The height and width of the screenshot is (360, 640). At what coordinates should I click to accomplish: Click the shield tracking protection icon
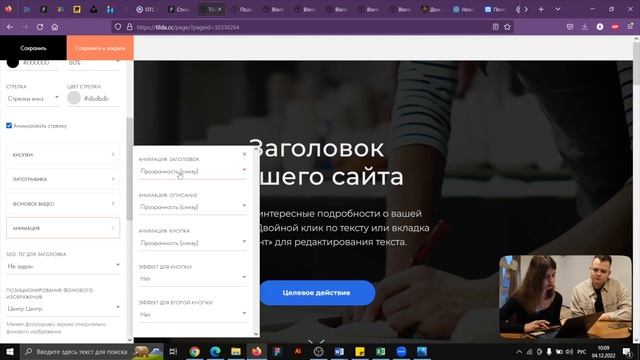coord(118,27)
